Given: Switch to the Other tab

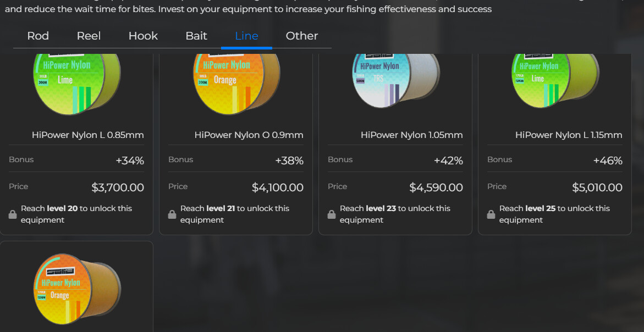Looking at the screenshot, I should click(302, 36).
